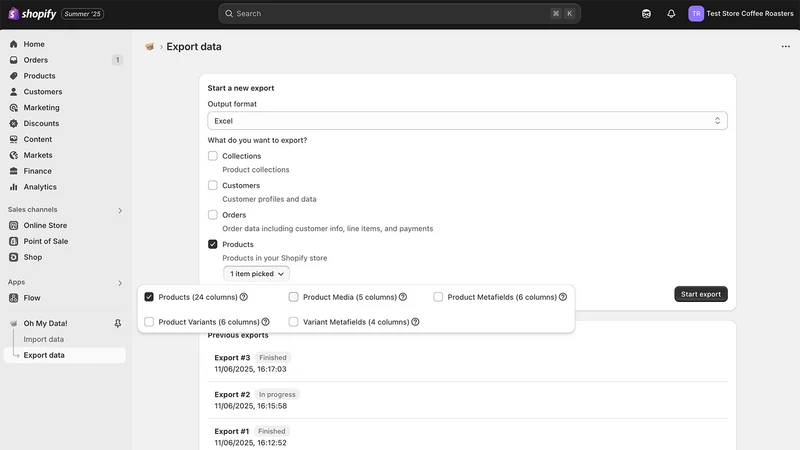800x450 pixels.
Task: Click the Online Store icon
Action: (x=14, y=225)
